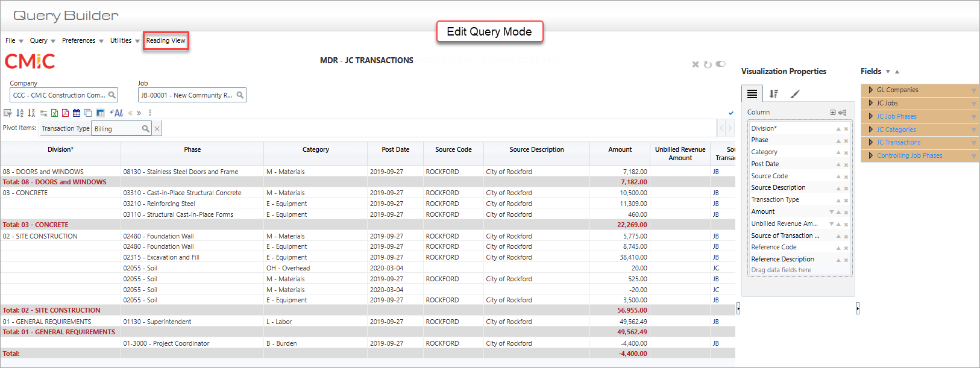Click the copy toolbar icon
980x368 pixels.
[x=88, y=113]
